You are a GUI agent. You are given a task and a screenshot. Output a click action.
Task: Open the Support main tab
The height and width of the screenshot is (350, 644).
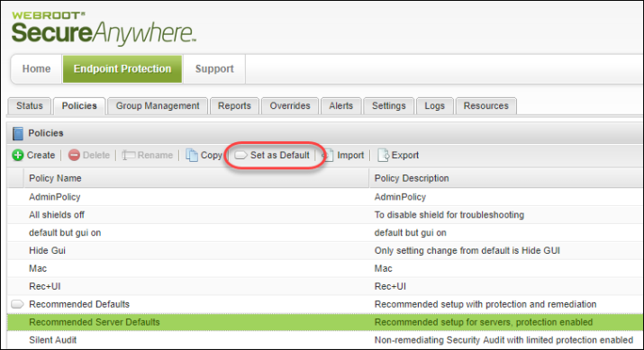point(214,69)
